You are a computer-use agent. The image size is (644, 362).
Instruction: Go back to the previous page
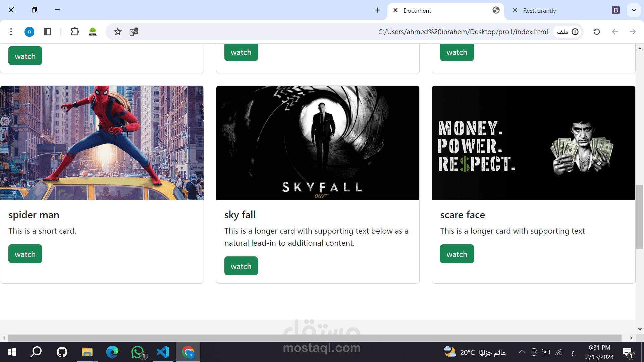[614, 32]
